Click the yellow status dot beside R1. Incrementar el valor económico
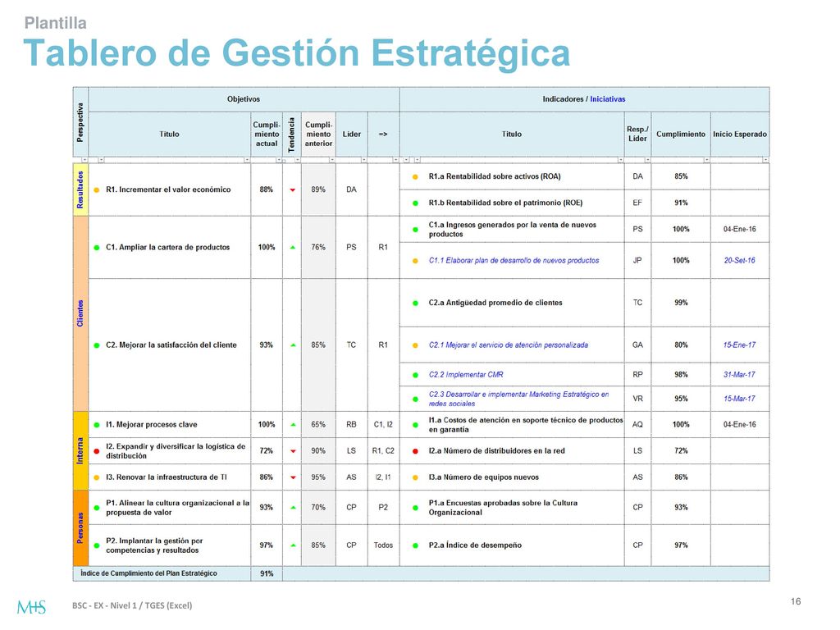Image resolution: width=840 pixels, height=630 pixels. (x=97, y=189)
